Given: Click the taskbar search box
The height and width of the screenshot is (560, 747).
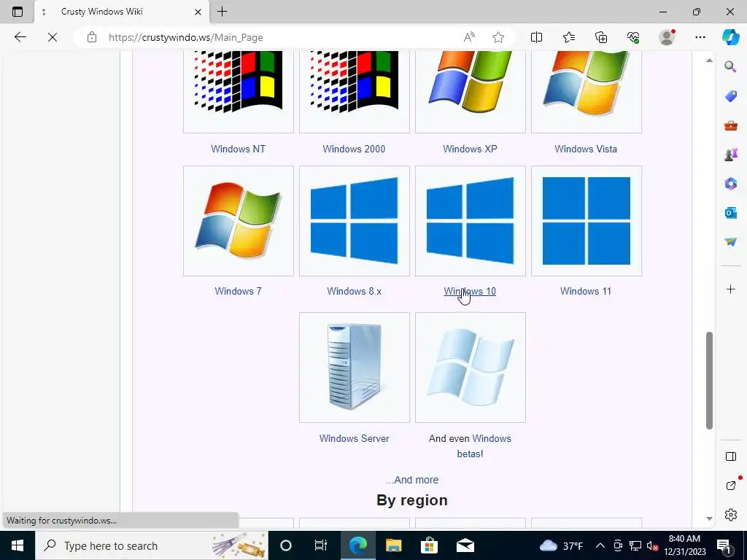Looking at the screenshot, I should pos(152,545).
